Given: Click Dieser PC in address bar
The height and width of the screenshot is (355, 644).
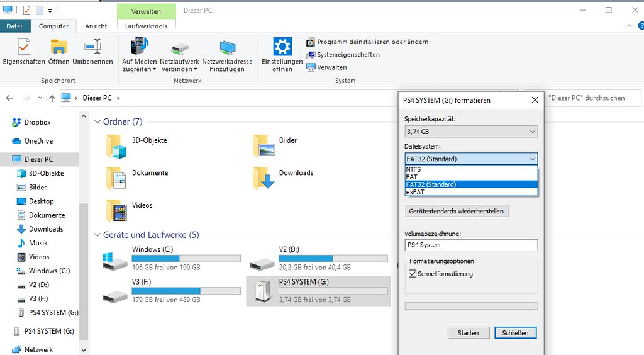Looking at the screenshot, I should pos(97,98).
